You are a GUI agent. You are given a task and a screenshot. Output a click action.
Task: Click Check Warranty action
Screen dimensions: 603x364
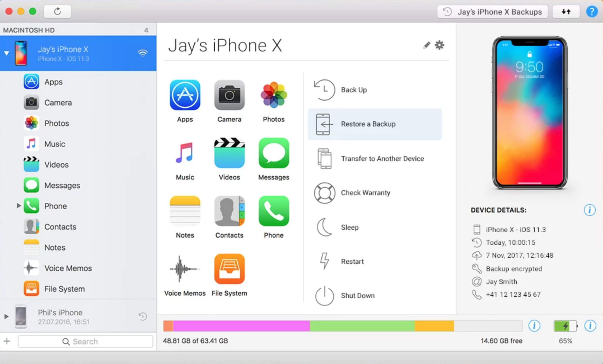375,193
